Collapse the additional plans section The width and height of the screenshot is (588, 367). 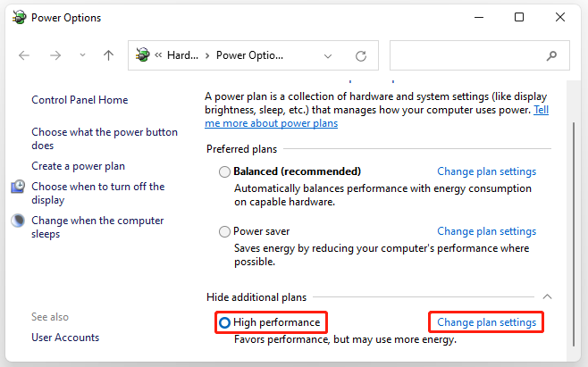click(x=547, y=296)
